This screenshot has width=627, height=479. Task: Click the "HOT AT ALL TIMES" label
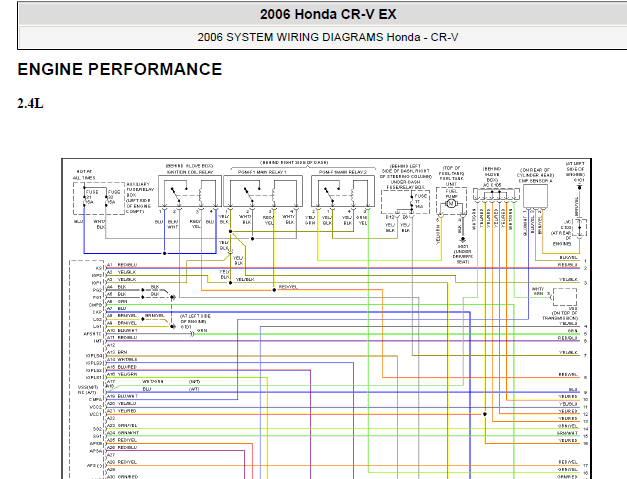pos(84,175)
